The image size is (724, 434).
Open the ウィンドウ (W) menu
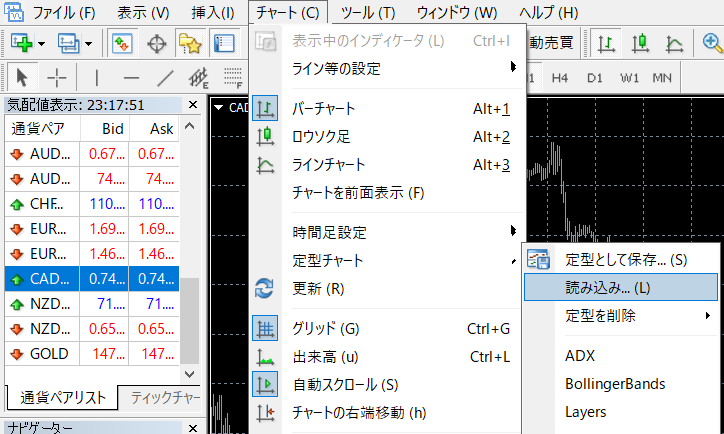pos(457,12)
